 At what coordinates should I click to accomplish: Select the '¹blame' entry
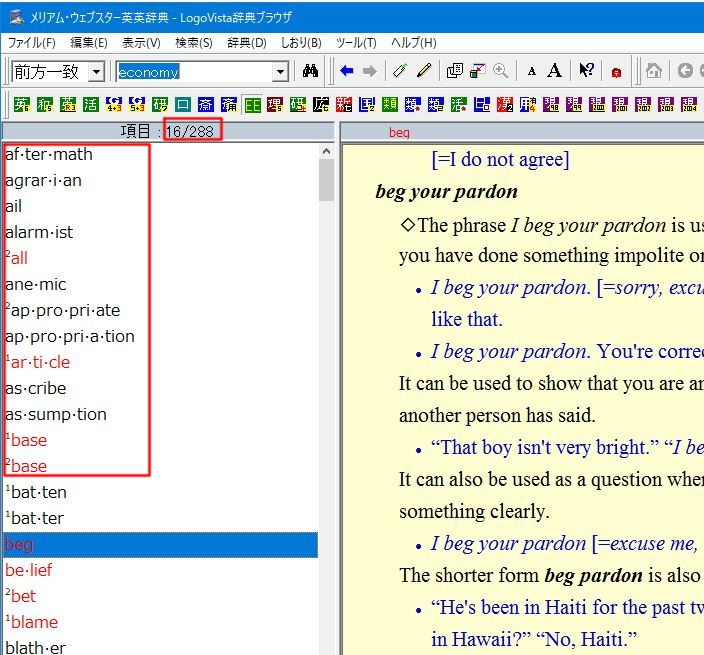pyautogui.click(x=31, y=623)
